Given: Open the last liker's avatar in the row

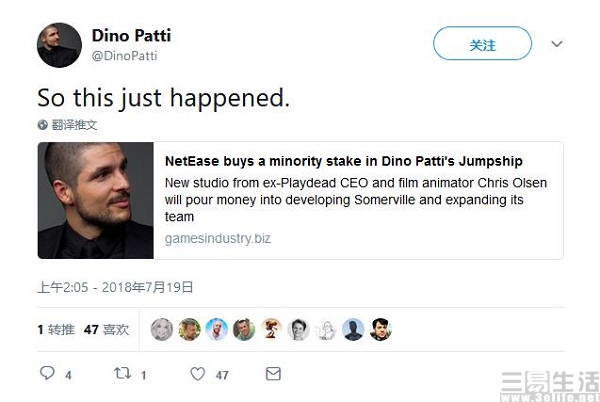Looking at the screenshot, I should 380,329.
